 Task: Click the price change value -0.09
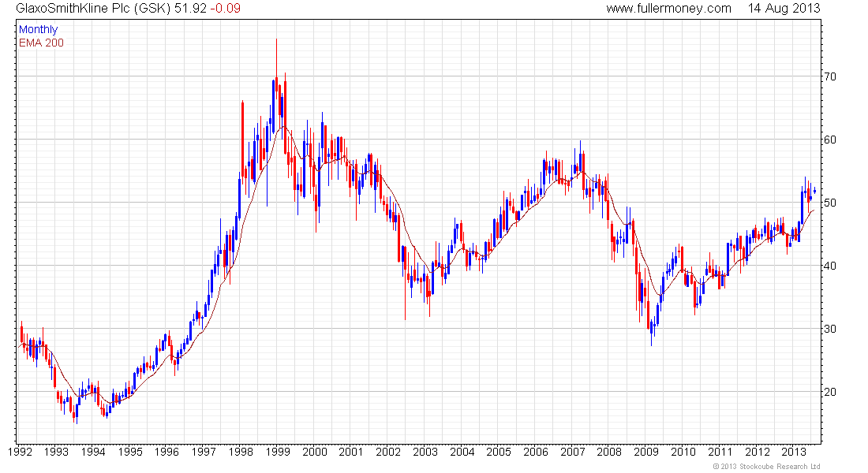pos(226,9)
